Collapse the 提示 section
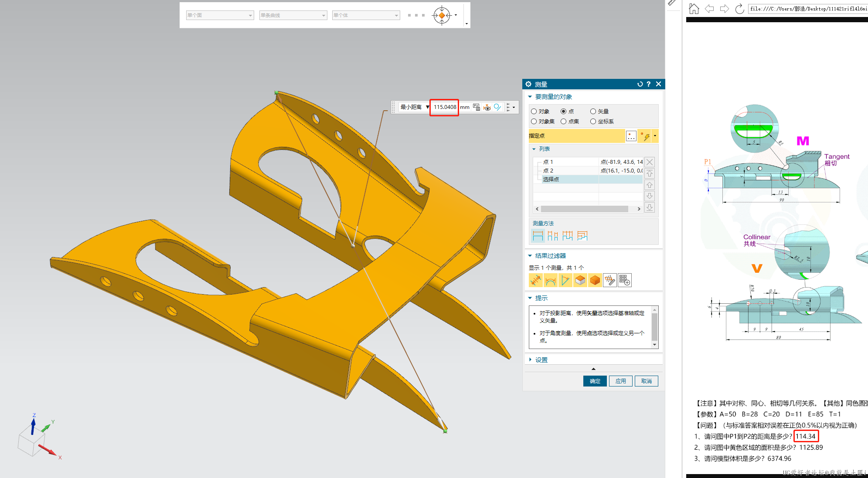 pos(530,298)
